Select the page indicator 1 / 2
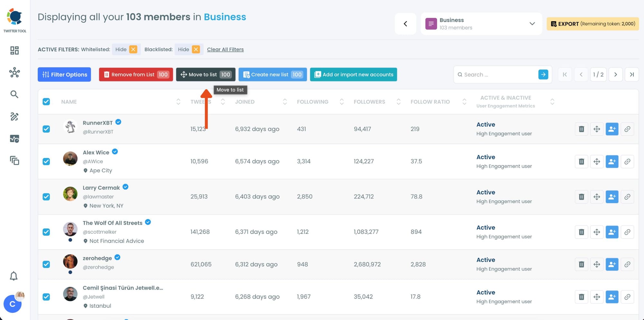The width and height of the screenshot is (644, 320). (x=598, y=75)
